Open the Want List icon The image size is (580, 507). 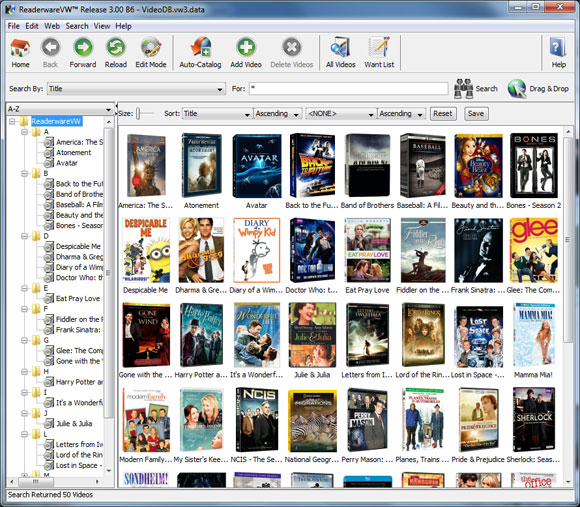point(379,48)
